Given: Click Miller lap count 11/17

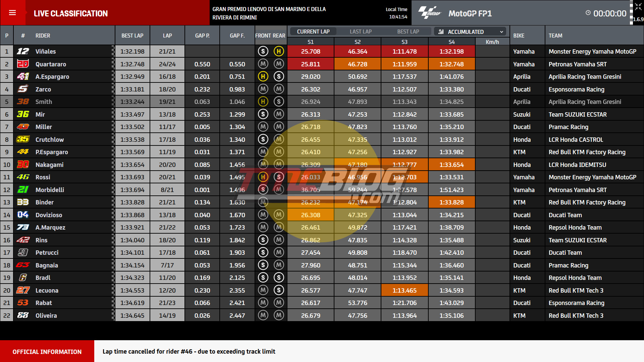Looking at the screenshot, I should (167, 127).
